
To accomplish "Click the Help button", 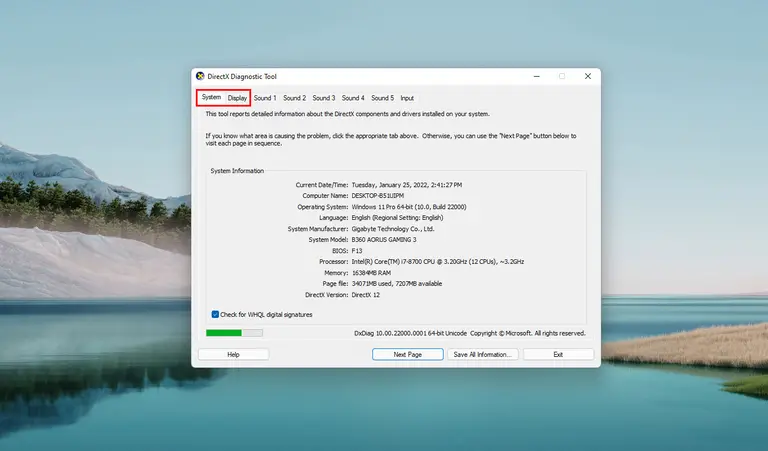I will (x=233, y=355).
